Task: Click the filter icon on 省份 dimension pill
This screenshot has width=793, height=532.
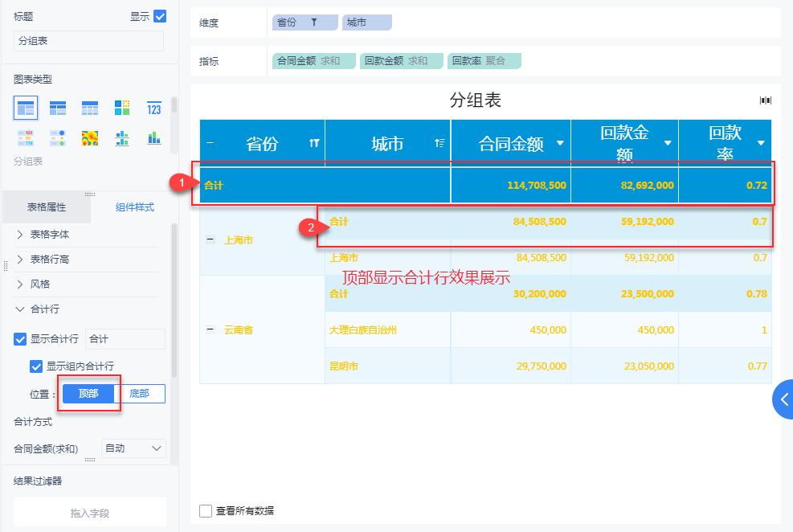Action: [x=314, y=23]
